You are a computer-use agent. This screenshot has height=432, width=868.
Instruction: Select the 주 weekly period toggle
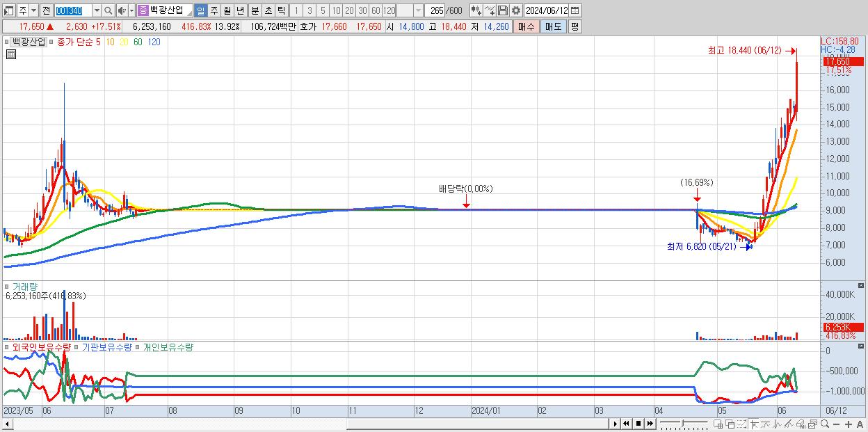click(214, 10)
